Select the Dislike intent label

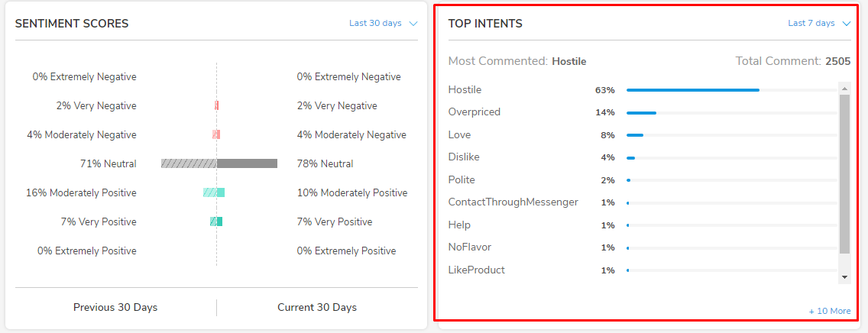tap(464, 157)
